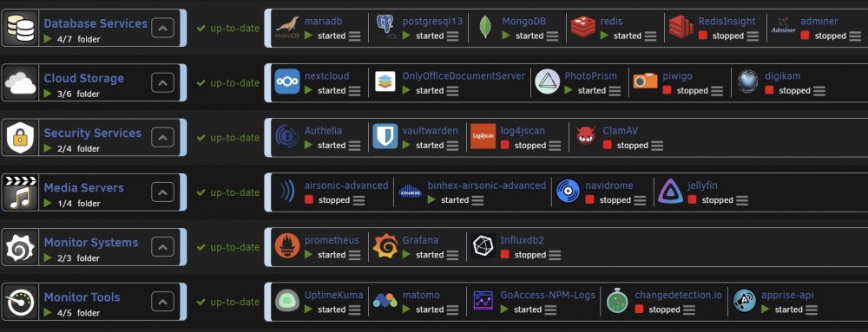Click the PhotoPrism triangle icon
Viewport: 868px width, 332px height.
coord(548,81)
